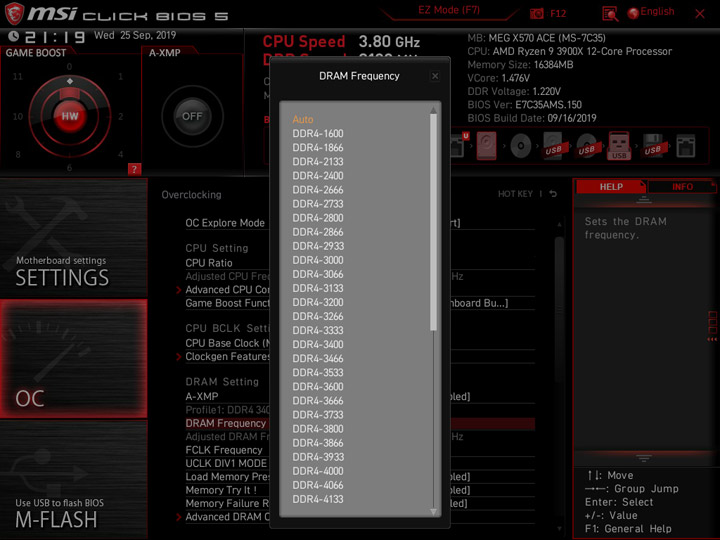Viewport: 720px width, 540px height.
Task: Pick DDR4-2400 from the list
Action: pos(318,176)
